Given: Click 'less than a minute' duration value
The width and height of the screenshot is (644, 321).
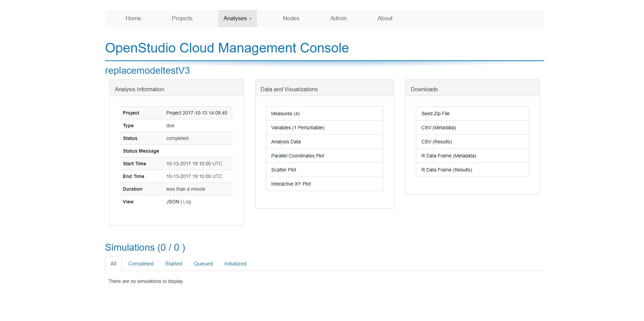Looking at the screenshot, I should point(186,189).
